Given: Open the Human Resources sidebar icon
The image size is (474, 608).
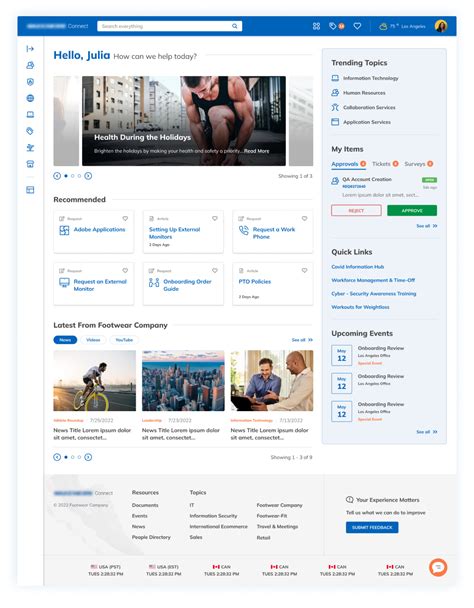Looking at the screenshot, I should click(x=30, y=65).
